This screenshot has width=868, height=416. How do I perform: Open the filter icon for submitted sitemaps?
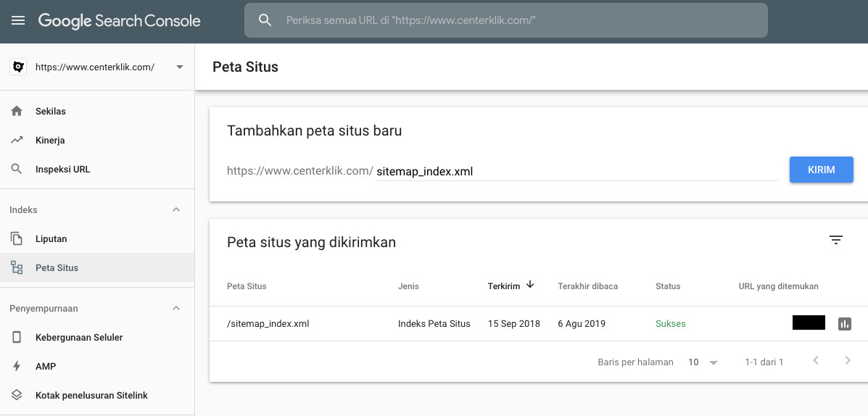836,240
